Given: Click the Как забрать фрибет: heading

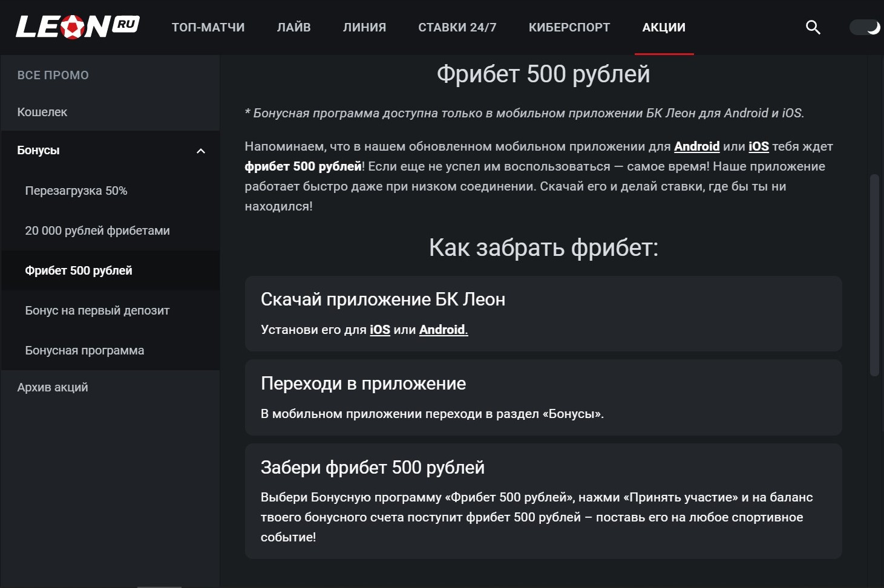Looking at the screenshot, I should point(543,247).
